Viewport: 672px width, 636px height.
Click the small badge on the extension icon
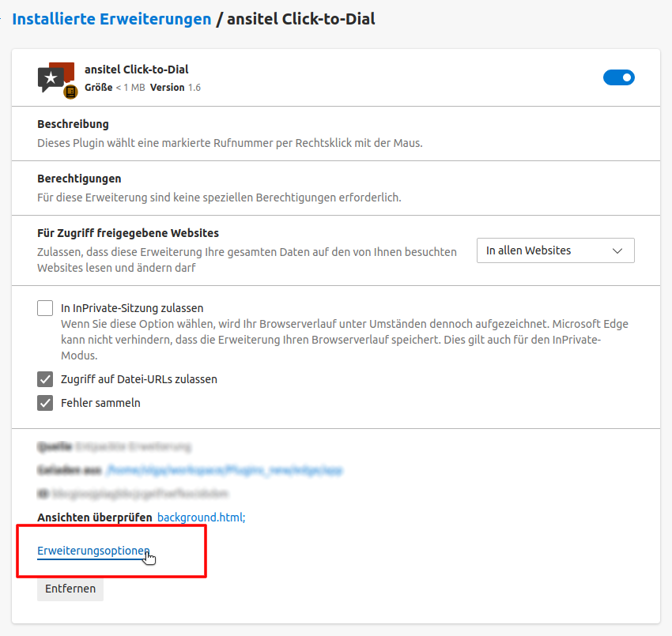tap(70, 92)
